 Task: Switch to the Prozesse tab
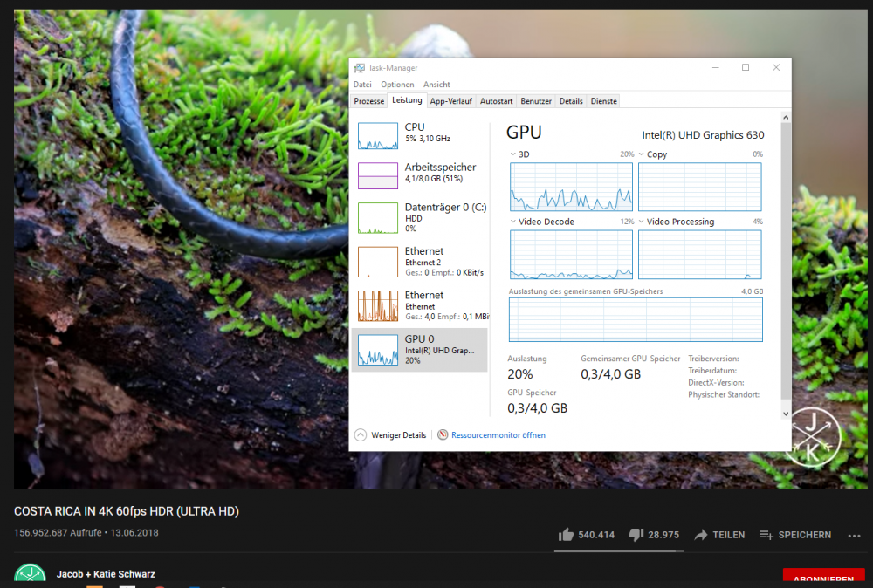[x=369, y=101]
